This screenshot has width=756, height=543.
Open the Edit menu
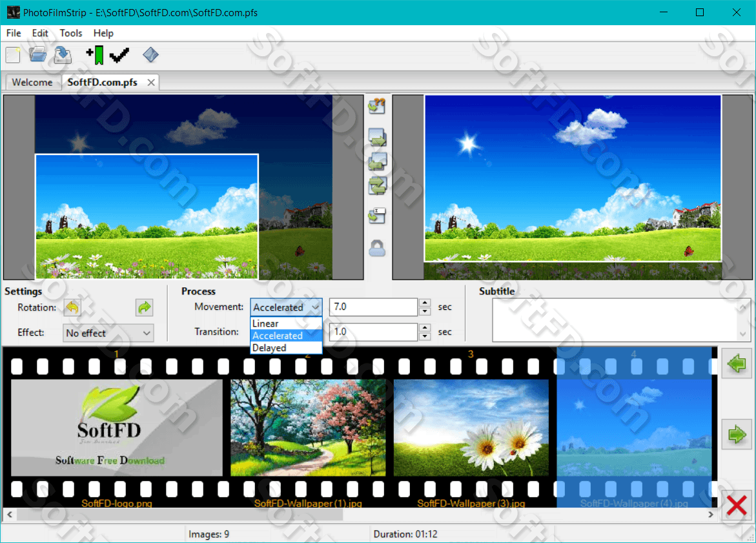(40, 34)
